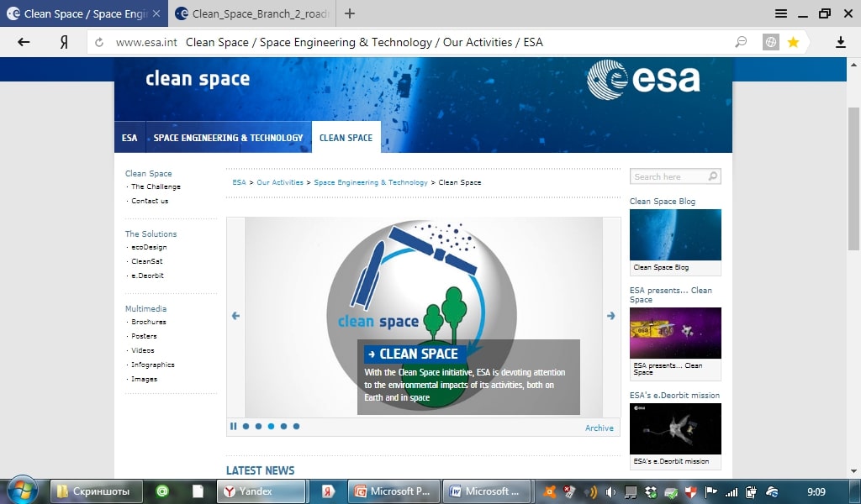Screen dimensions: 861x504
Task: Click the search magnifier icon on site
Action: click(713, 176)
